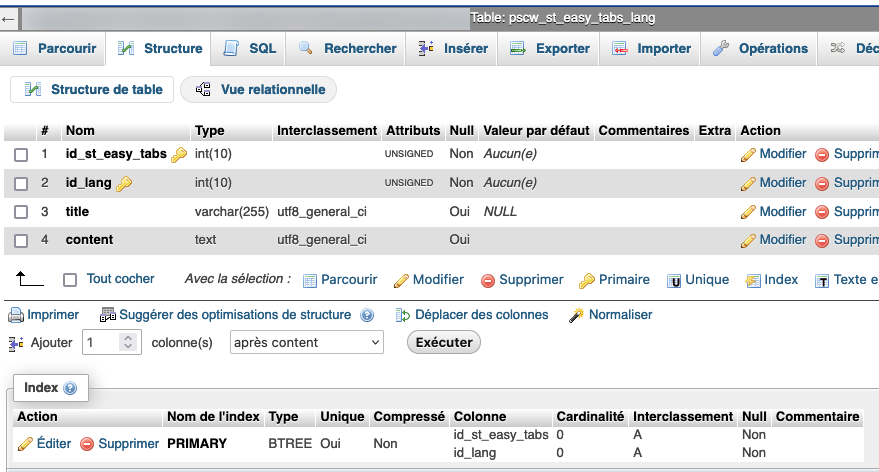
Task: Check the id_lang row checkbox
Action: 21,183
